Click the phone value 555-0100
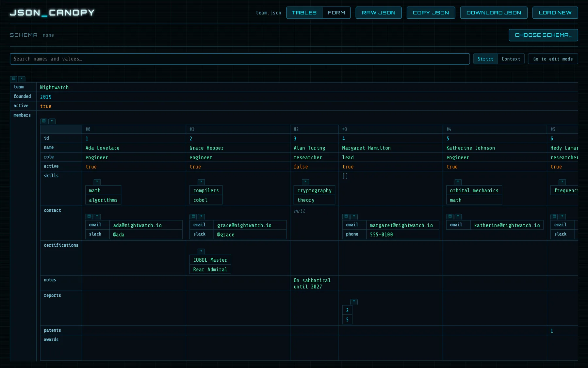588x368 pixels. pos(381,235)
